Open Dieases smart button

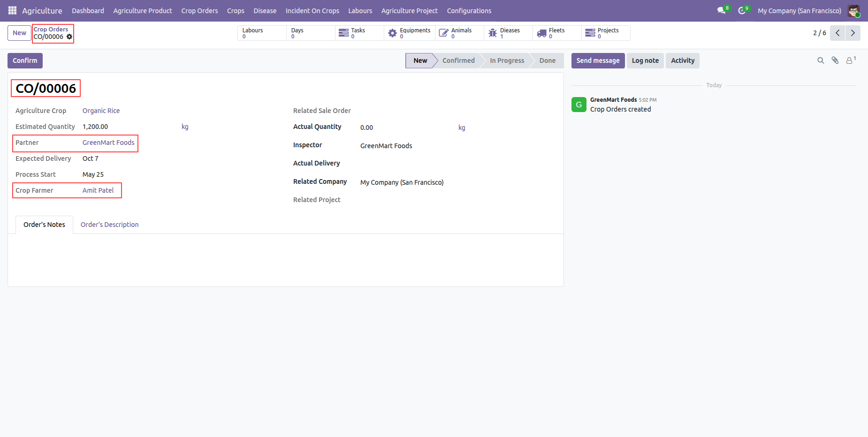(509, 33)
